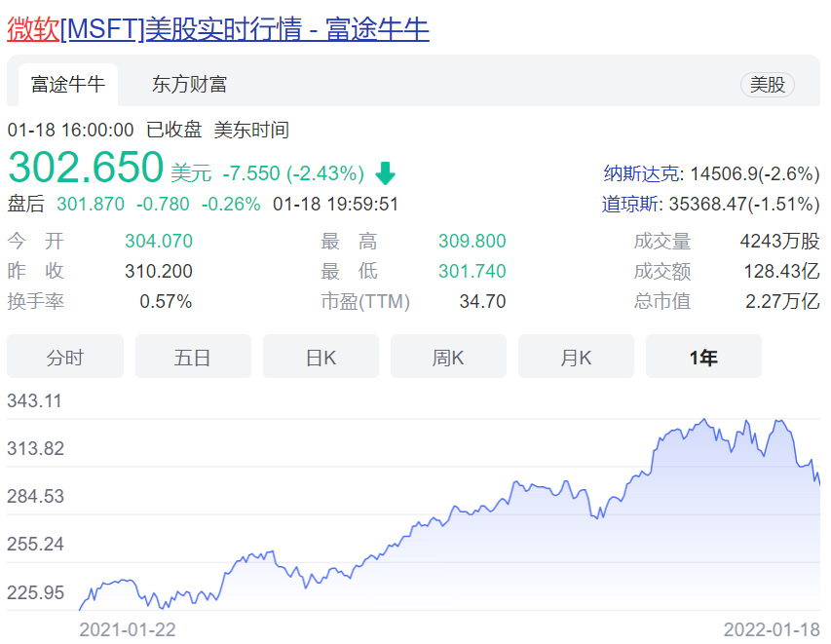The width and height of the screenshot is (831, 644).
Task: Open the 微软[MSFT]美股实时行情 title link
Action: click(x=218, y=28)
